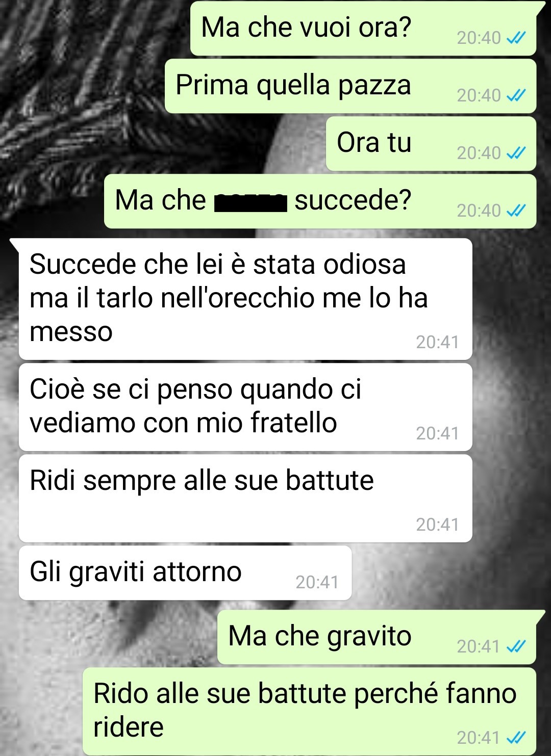This screenshot has height=756, width=551.
Task: Click the double ticks beside "succede?" message
Action: click(516, 211)
